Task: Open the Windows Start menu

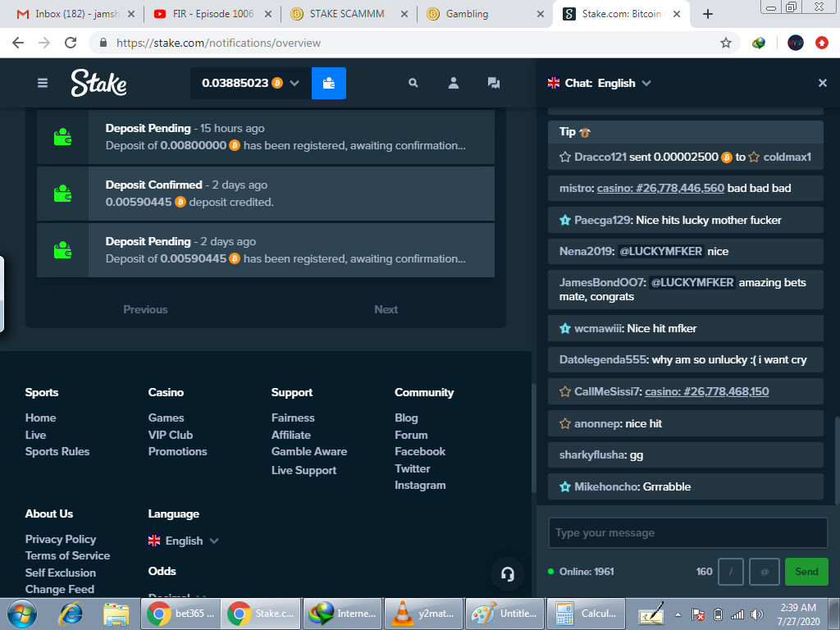Action: pos(22,614)
